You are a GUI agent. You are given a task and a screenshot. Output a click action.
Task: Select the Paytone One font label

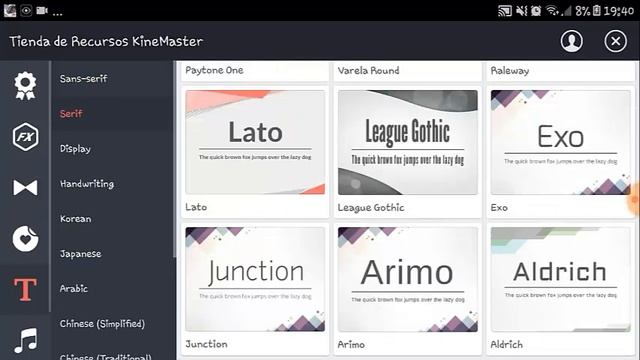point(214,70)
